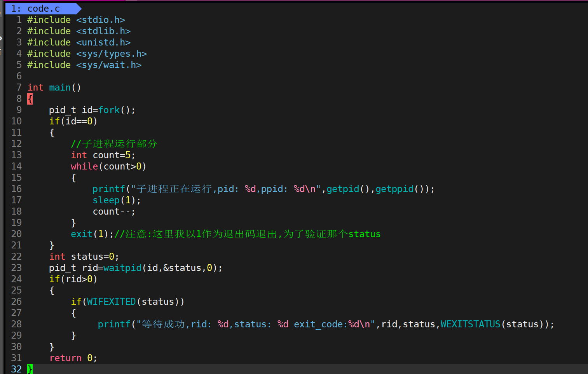Click on int main() declaration

[54, 87]
